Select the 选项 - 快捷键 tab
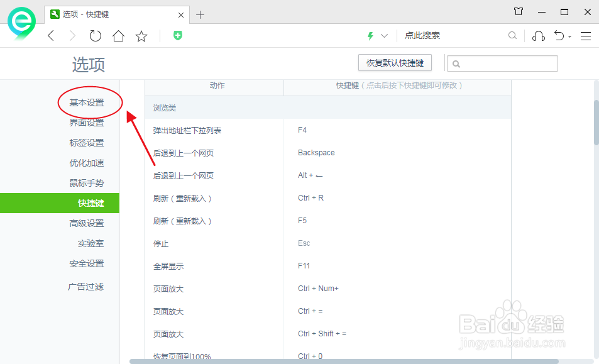599x364 pixels. coord(117,14)
